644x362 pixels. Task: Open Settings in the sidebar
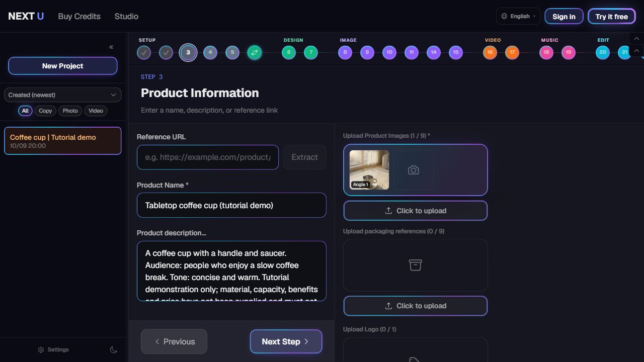click(x=53, y=350)
